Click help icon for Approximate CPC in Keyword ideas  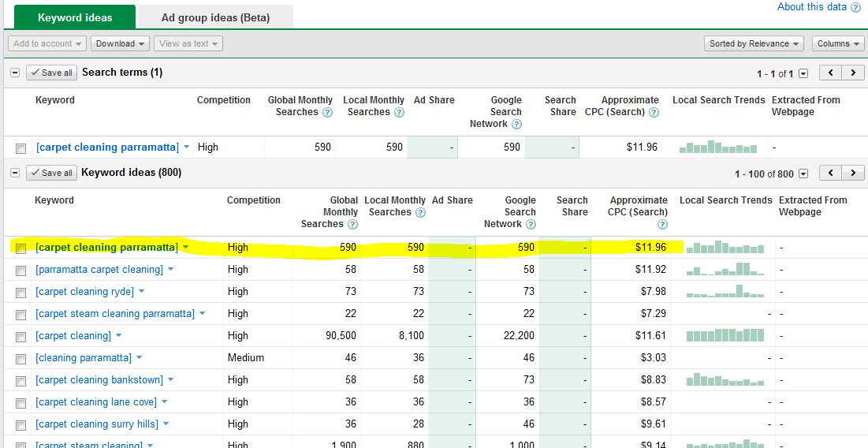pos(662,224)
